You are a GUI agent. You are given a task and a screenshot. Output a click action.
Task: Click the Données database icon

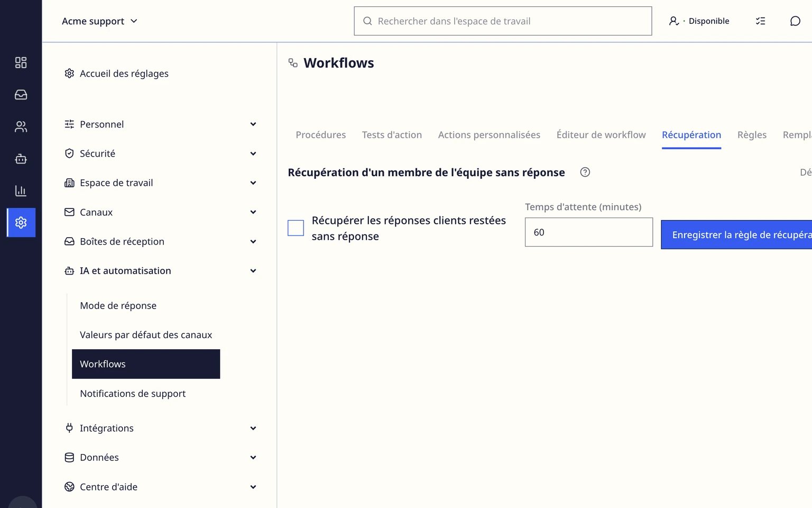click(69, 457)
